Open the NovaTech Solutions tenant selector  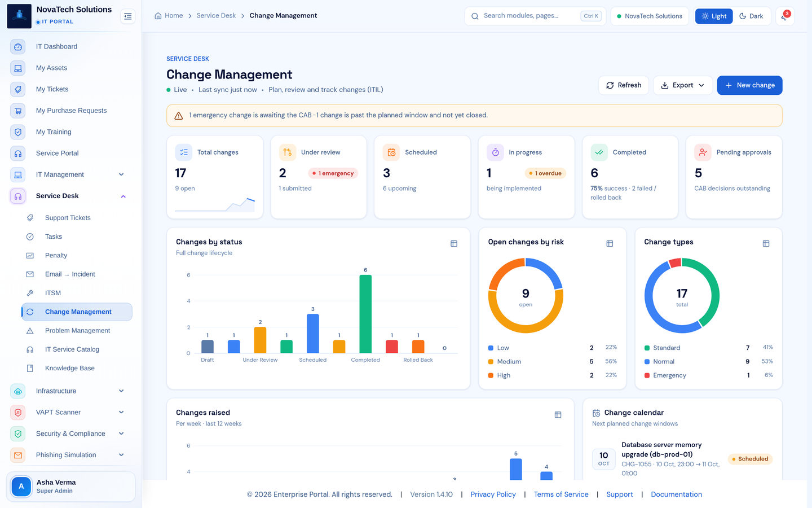coord(650,16)
